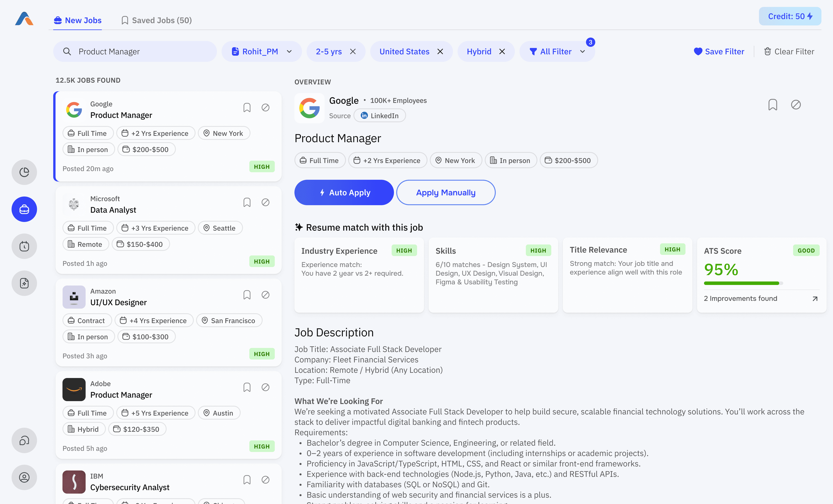Open the user profile sidebar icon
This screenshot has width=833, height=504.
tap(24, 477)
